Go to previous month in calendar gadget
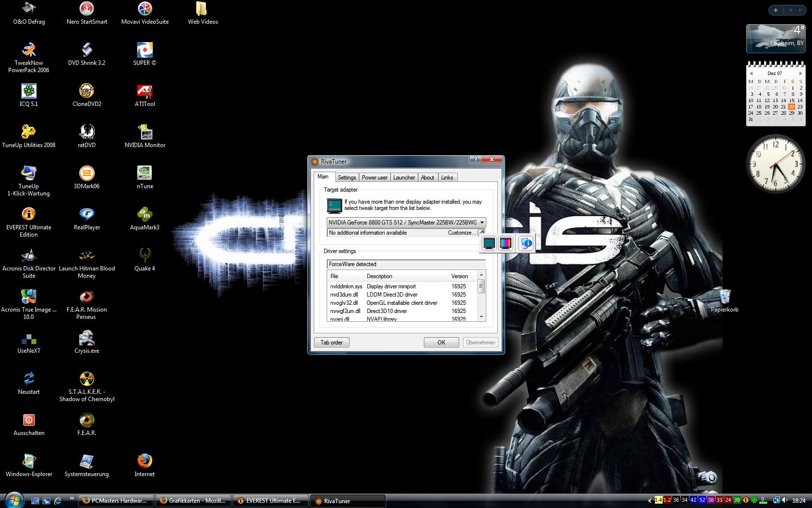 point(751,74)
